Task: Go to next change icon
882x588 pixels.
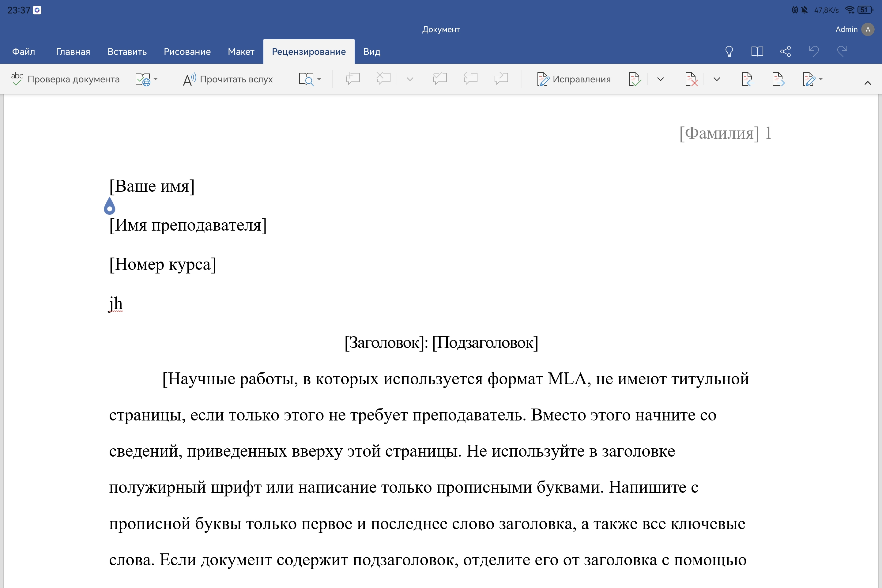Action: pyautogui.click(x=778, y=79)
